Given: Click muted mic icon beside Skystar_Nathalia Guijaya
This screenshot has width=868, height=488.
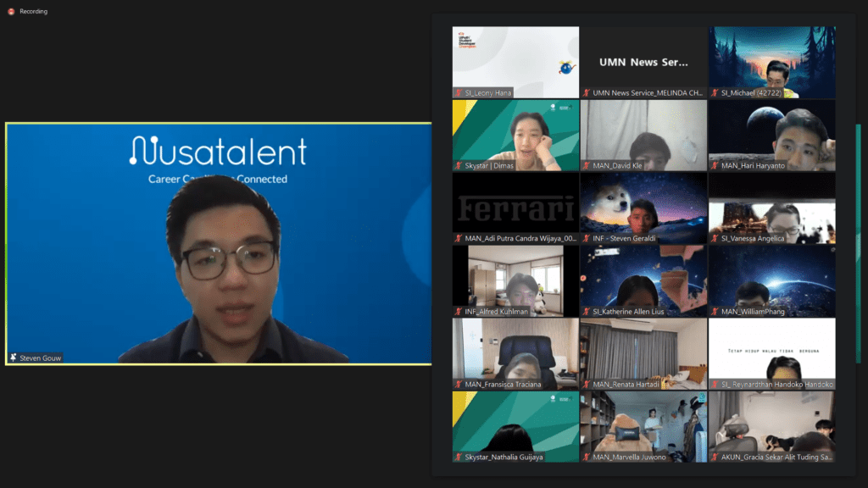Looking at the screenshot, I should (459, 457).
